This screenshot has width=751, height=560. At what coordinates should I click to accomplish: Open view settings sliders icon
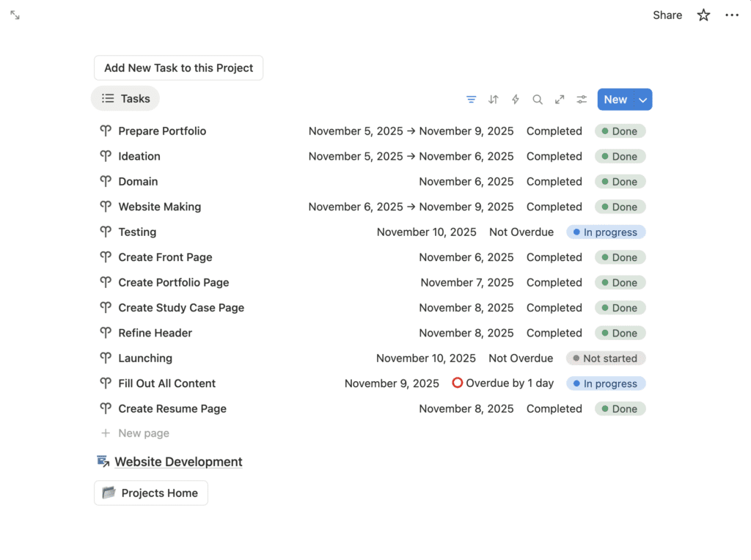pyautogui.click(x=582, y=100)
